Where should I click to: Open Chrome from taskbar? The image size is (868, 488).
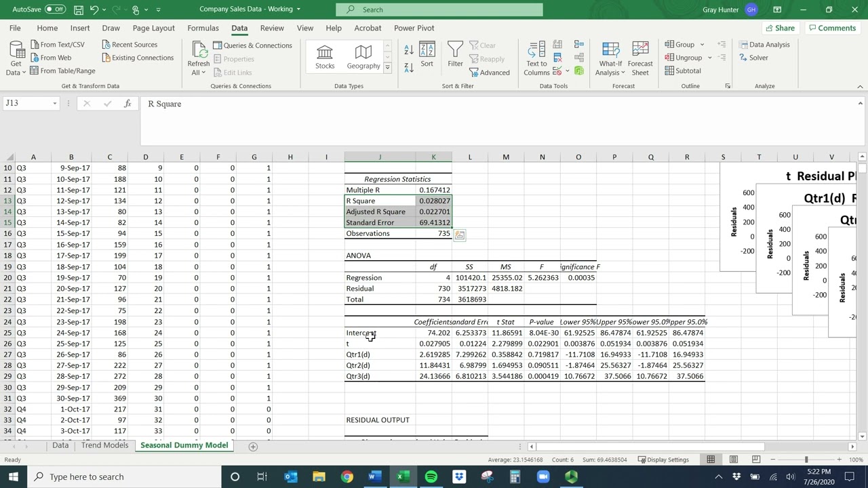pos(347,476)
